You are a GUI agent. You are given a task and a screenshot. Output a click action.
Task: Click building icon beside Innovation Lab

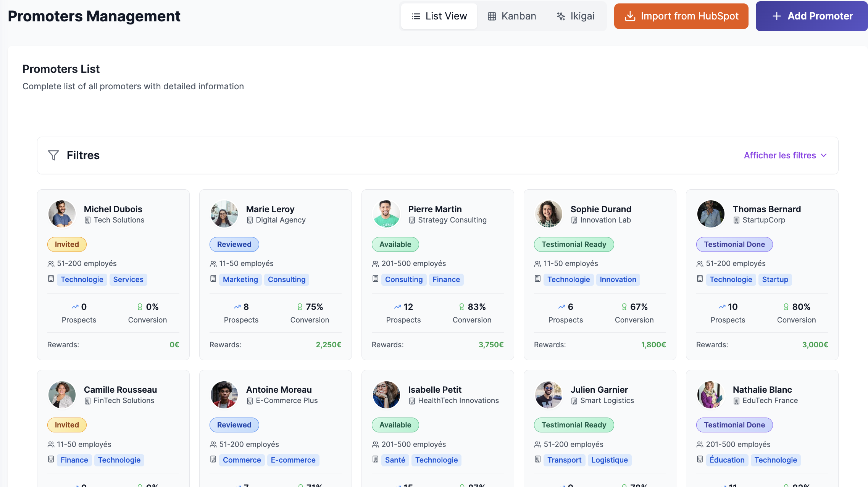(574, 220)
